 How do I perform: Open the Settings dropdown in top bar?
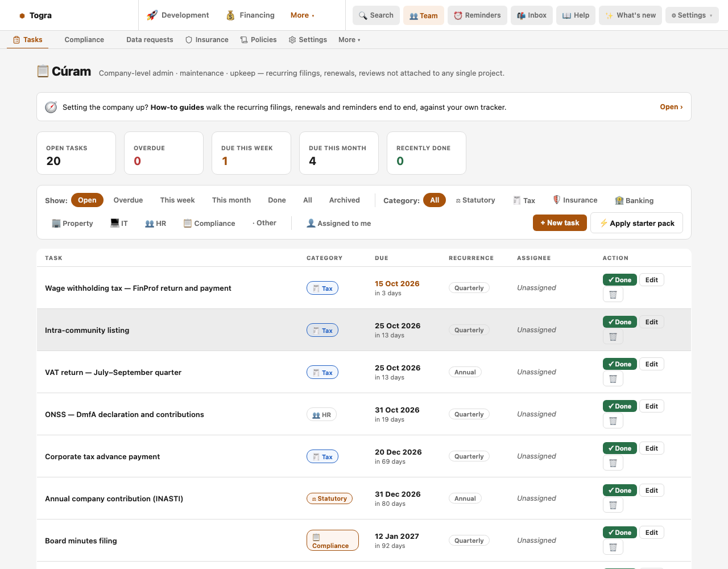692,15
